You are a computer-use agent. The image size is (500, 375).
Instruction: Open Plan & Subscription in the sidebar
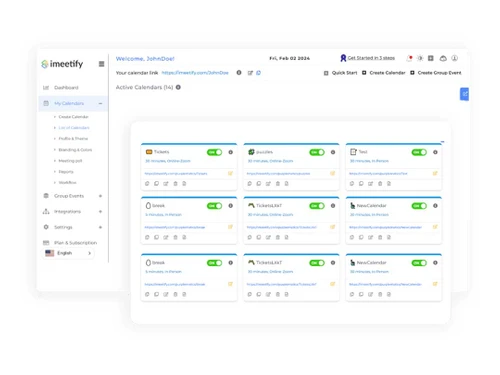(75, 243)
